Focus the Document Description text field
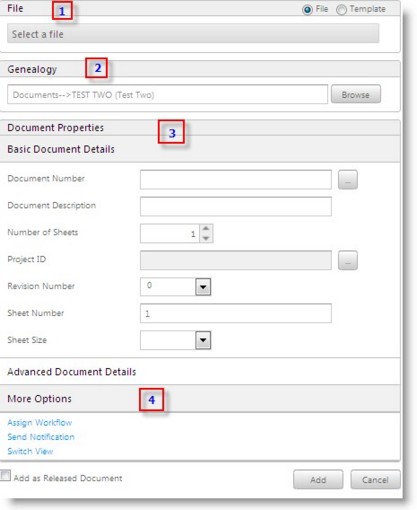The width and height of the screenshot is (417, 510). (236, 206)
